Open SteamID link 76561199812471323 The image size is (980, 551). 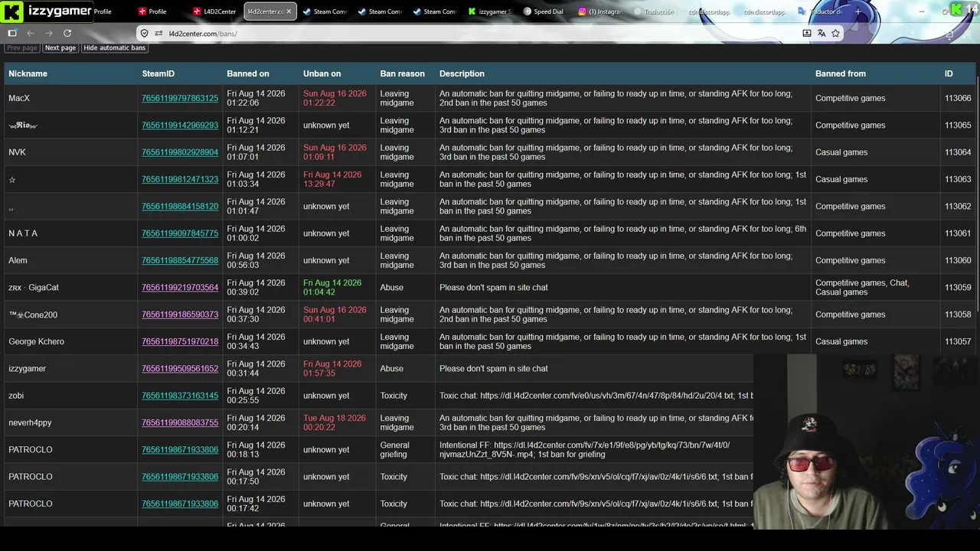180,180
